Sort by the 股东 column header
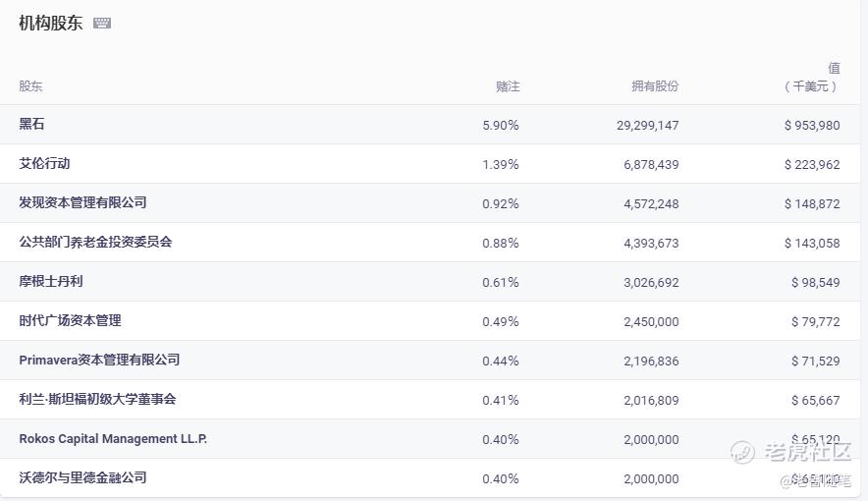The height and width of the screenshot is (501, 868). coord(31,86)
